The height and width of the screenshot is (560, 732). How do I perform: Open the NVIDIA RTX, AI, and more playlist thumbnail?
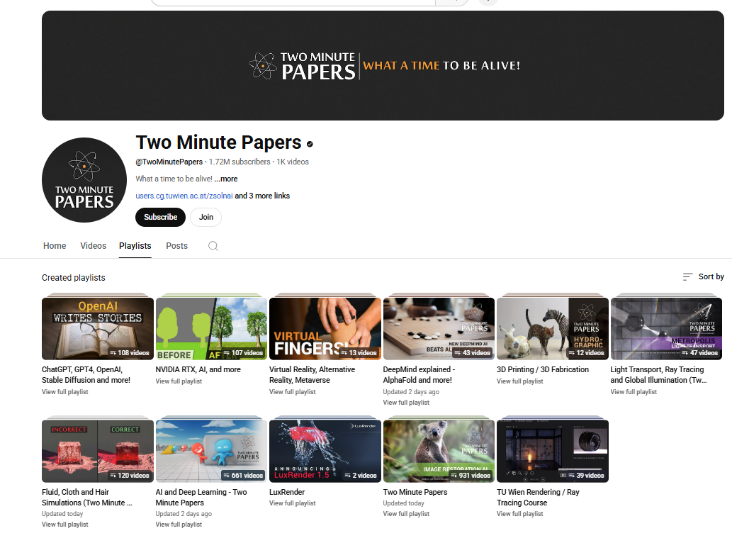[211, 327]
